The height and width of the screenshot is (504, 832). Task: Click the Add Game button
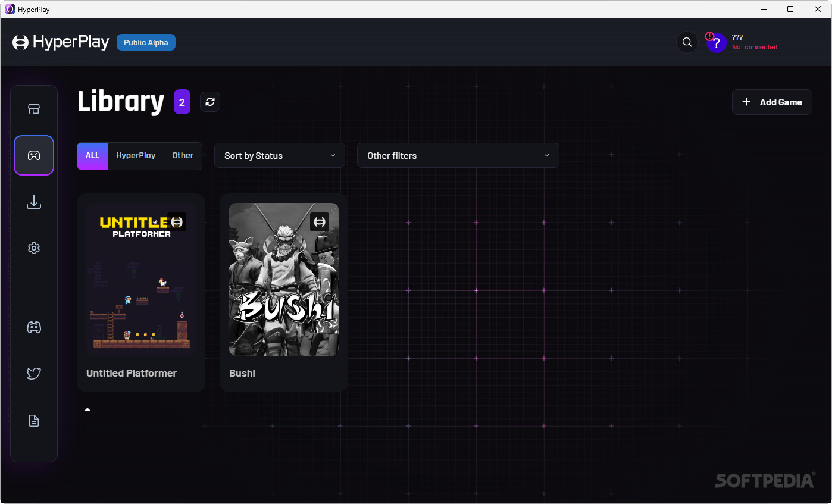(772, 102)
